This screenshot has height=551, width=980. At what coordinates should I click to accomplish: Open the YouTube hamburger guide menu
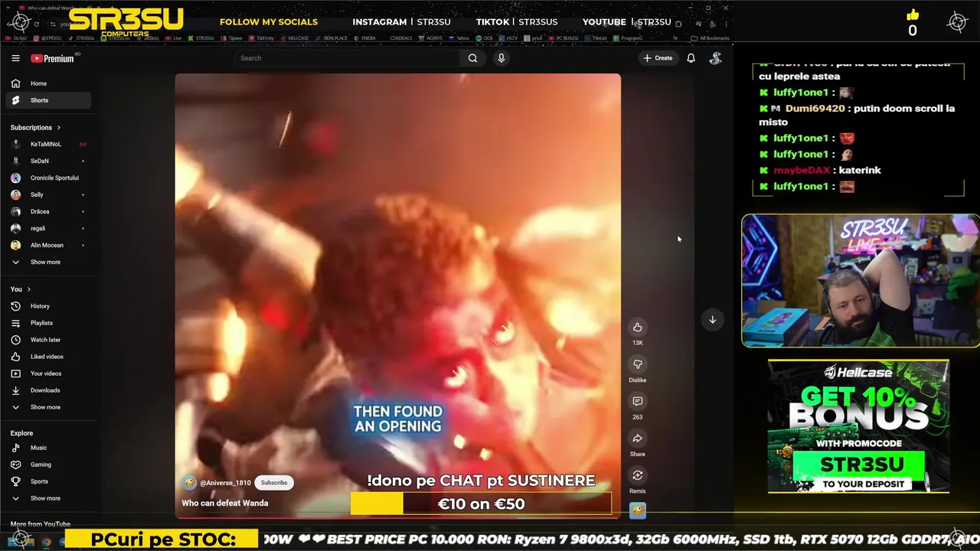(x=15, y=58)
